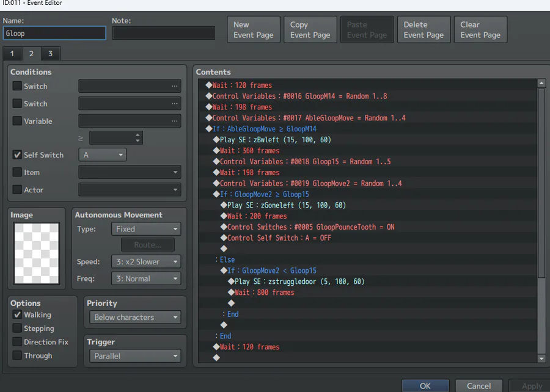Select 'Control Self Switch : A = OFF' line
Viewport: 550px width, 392px height.
[x=367, y=238]
